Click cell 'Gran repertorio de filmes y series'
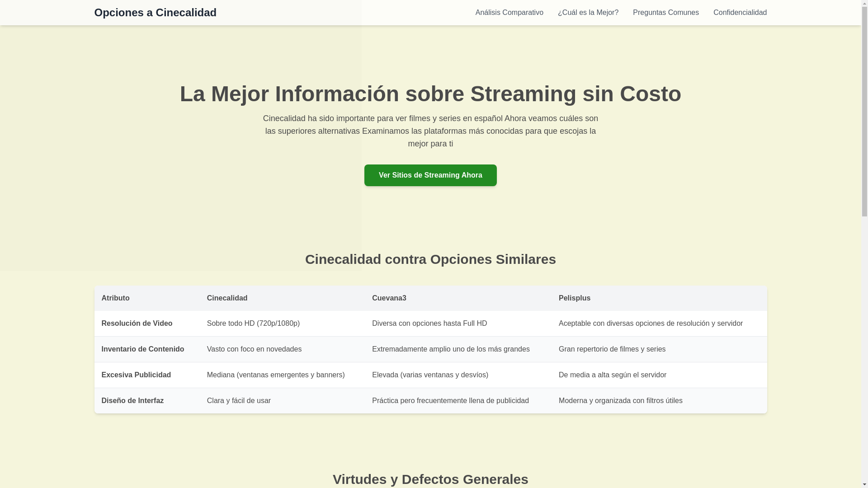868x488 pixels. click(x=659, y=349)
